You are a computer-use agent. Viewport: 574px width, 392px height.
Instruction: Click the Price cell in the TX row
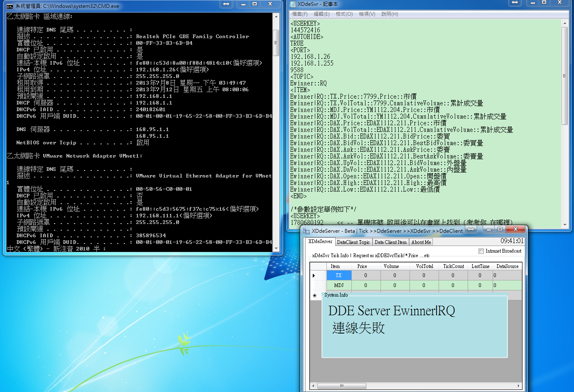coord(366,275)
